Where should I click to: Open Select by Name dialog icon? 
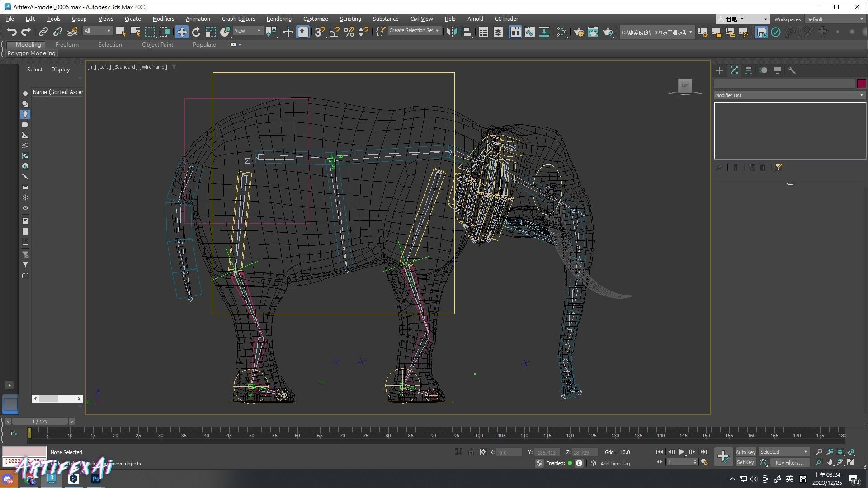pos(135,32)
